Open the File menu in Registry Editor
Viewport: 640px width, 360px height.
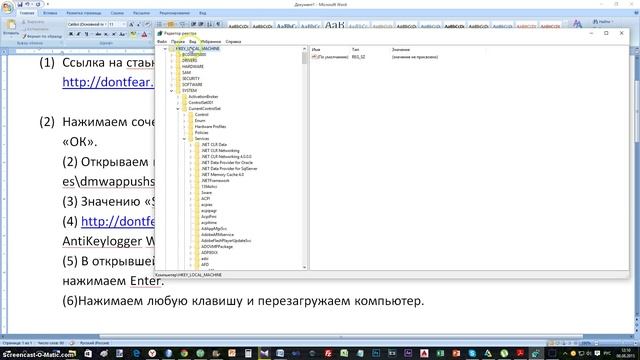[x=162, y=42]
